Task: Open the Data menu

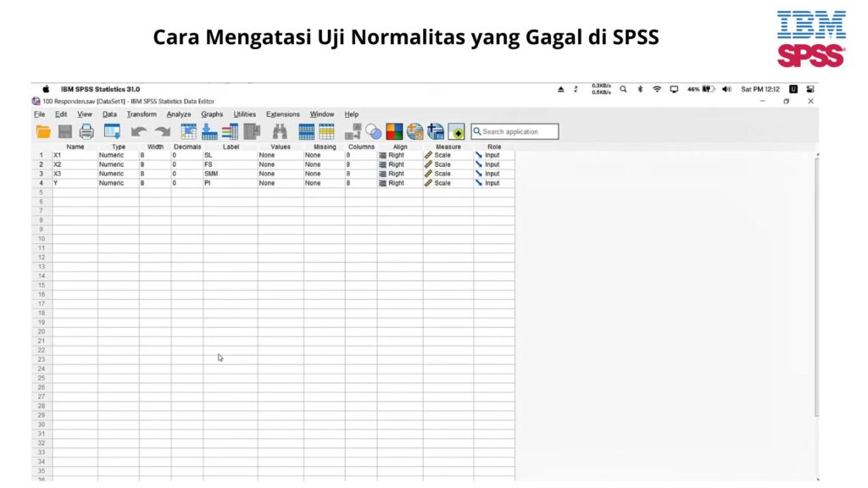Action: coord(109,114)
